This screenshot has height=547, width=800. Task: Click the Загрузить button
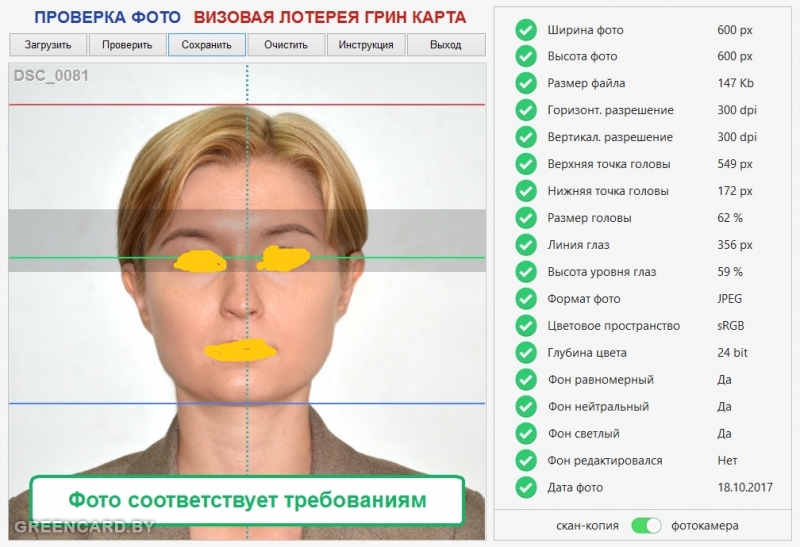[x=48, y=45]
